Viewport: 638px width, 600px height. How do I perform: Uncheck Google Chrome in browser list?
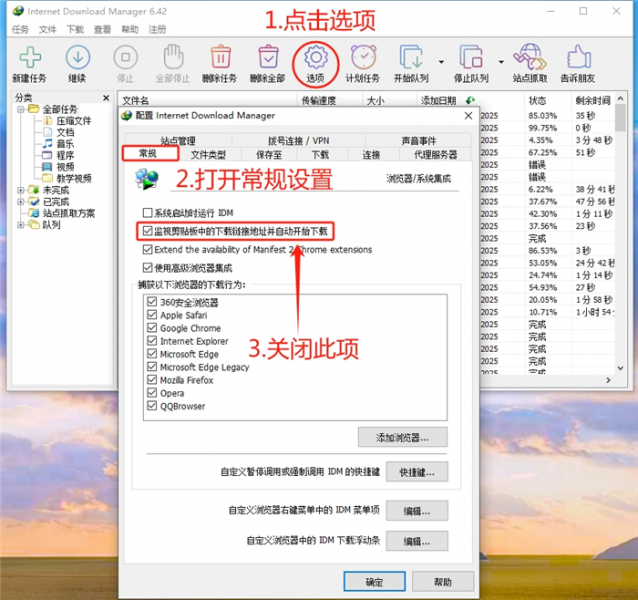click(x=152, y=328)
